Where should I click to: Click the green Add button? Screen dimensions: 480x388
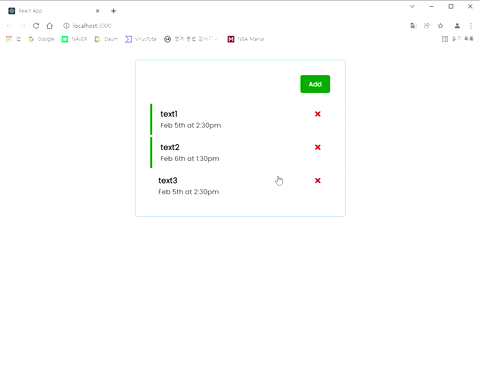tap(315, 84)
